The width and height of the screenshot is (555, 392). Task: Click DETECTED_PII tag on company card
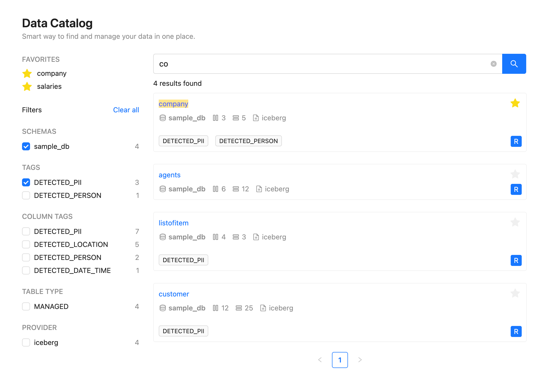coord(183,141)
